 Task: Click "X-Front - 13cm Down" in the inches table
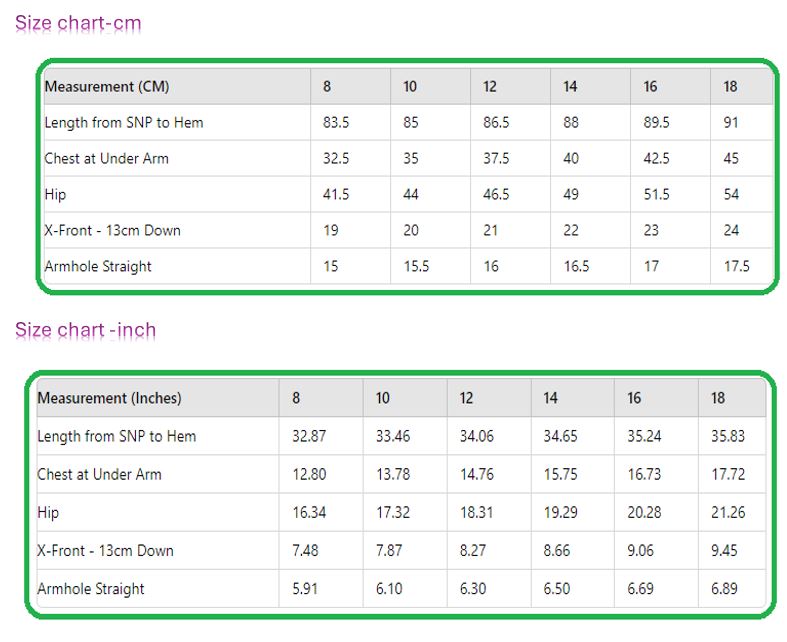pyautogui.click(x=105, y=550)
